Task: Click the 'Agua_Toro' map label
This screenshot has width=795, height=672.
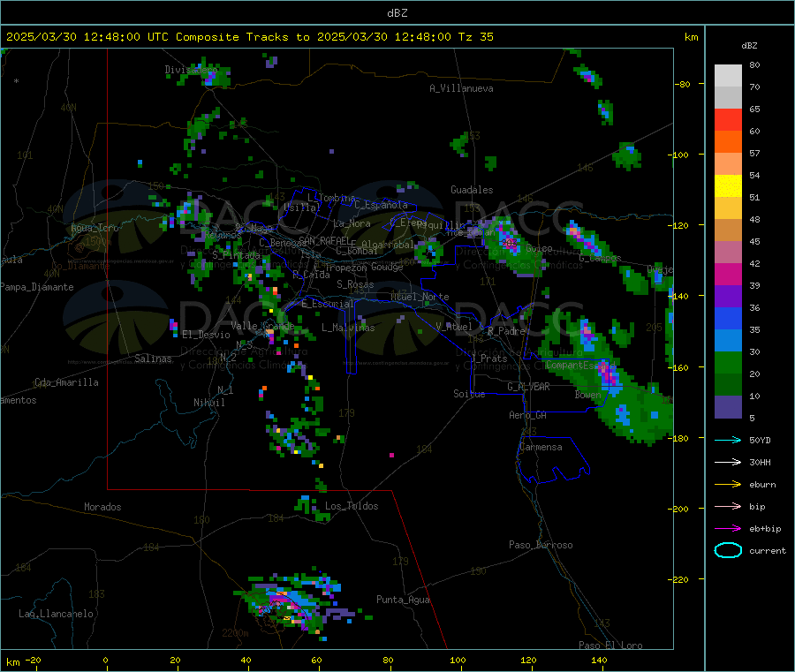Action: pyautogui.click(x=95, y=228)
